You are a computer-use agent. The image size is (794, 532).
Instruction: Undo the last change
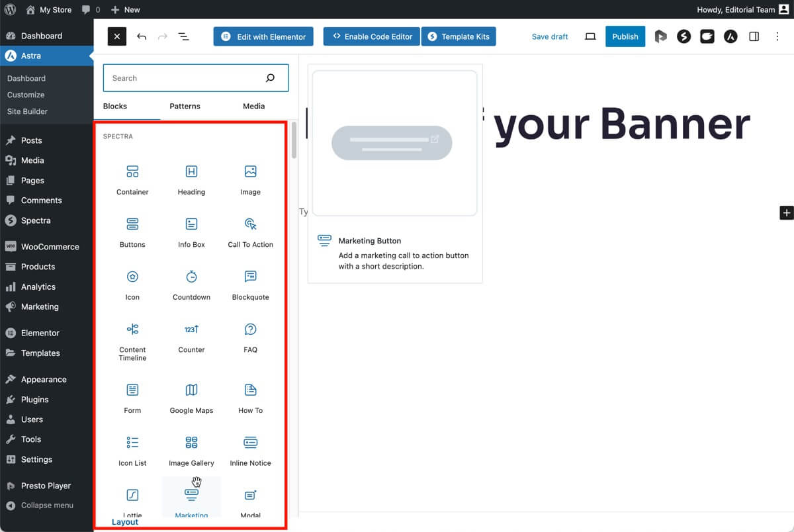pos(142,36)
